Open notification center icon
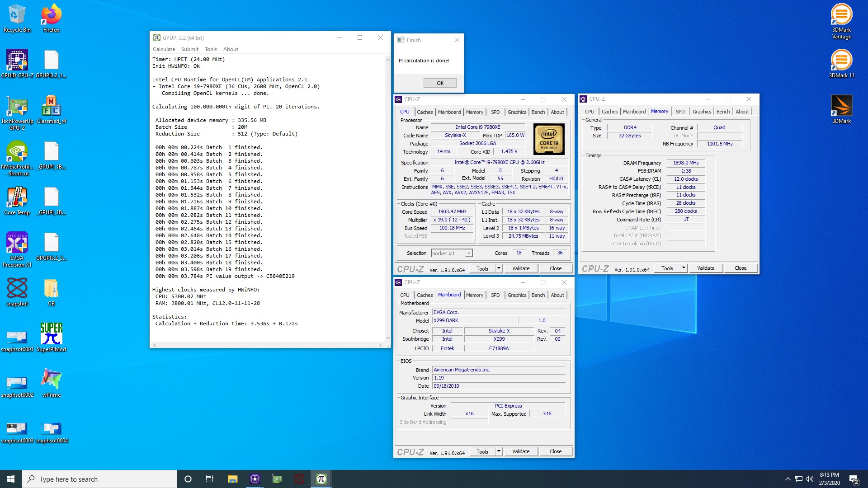Screen dimensions: 868x488 pos(854,479)
